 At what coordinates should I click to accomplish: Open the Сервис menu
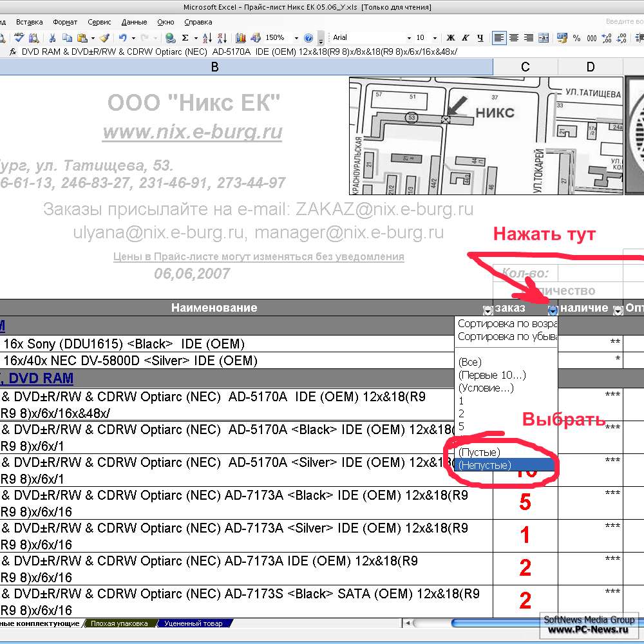99,22
